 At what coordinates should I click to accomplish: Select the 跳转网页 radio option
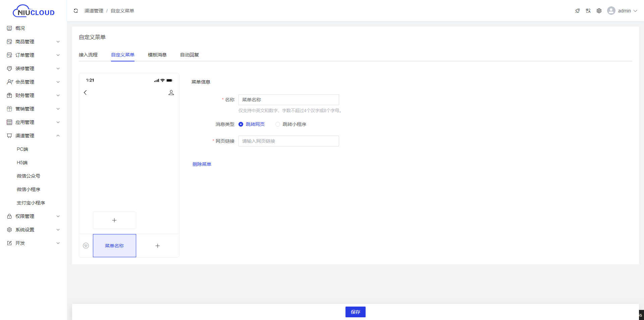click(241, 124)
